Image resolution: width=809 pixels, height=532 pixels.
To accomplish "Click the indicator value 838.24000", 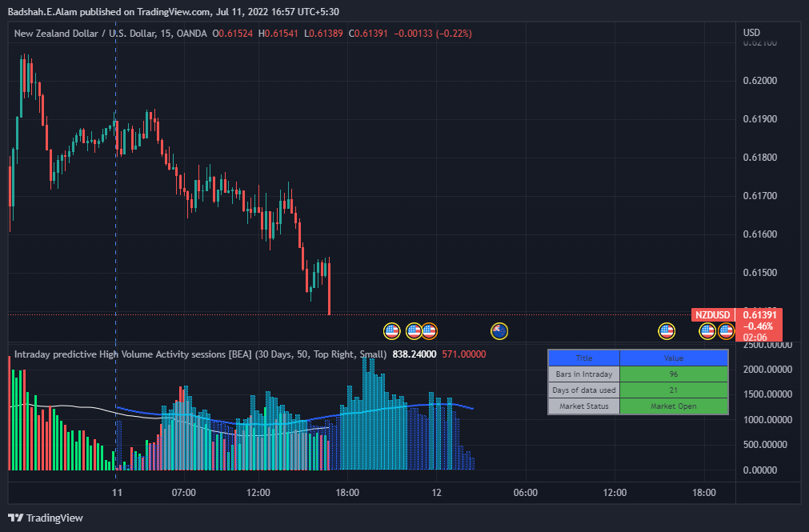I will 415,354.
